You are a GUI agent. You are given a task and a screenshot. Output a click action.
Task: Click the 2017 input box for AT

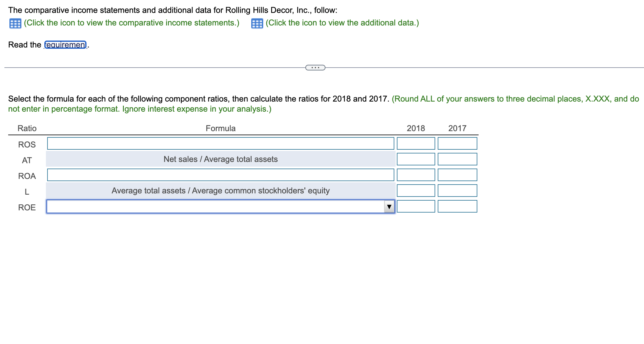click(457, 159)
